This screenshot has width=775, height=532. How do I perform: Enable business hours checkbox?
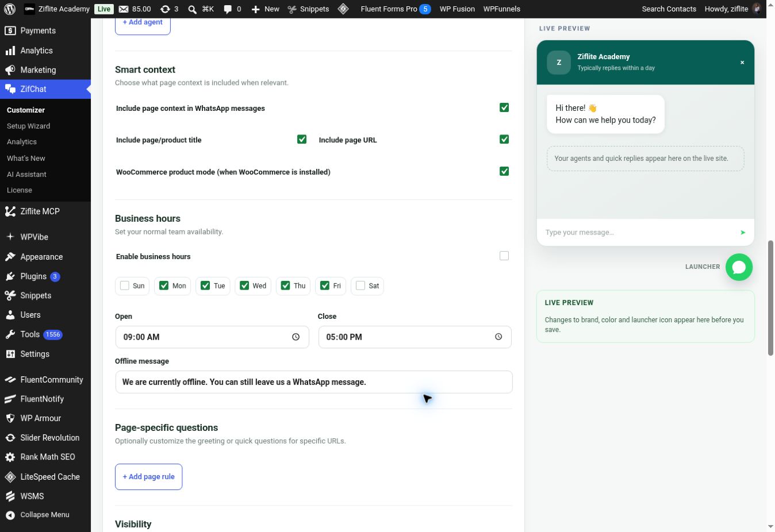pos(504,256)
